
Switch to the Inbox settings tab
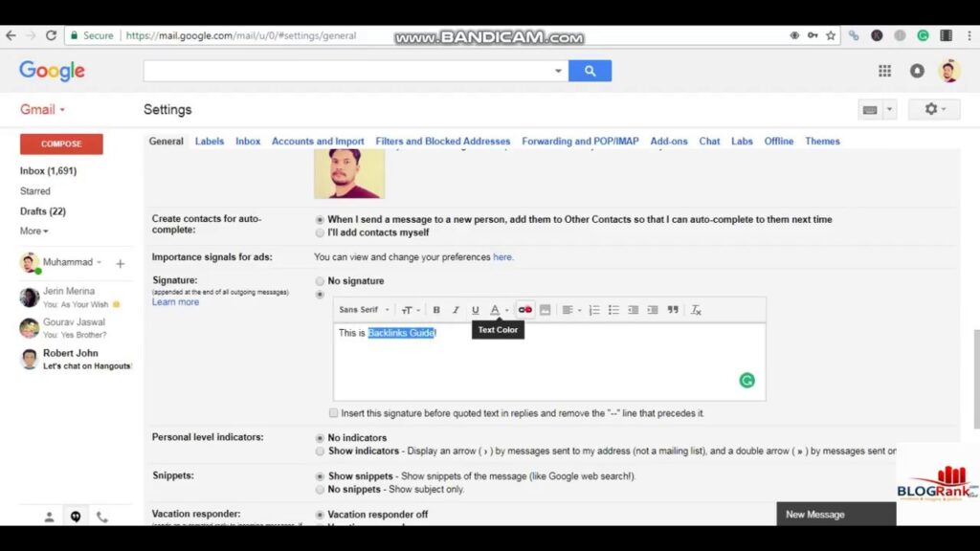(x=248, y=142)
